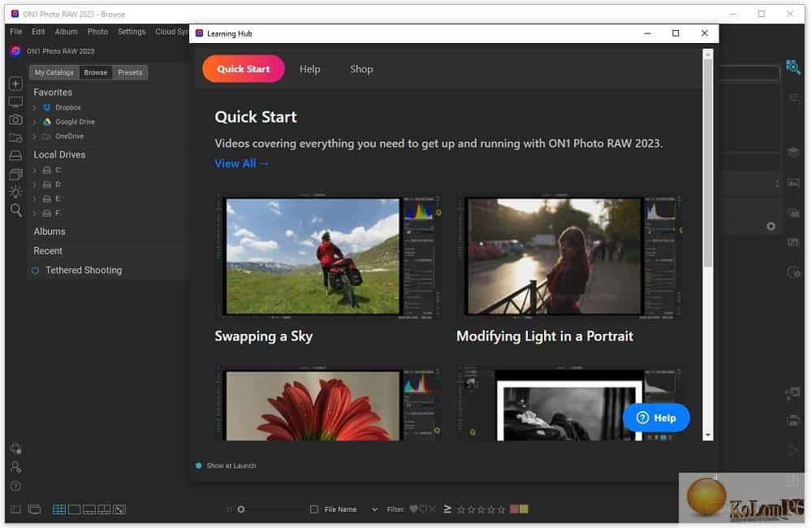The width and height of the screenshot is (812, 528).
Task: Expand the Dropbox tree item
Action: [x=34, y=108]
